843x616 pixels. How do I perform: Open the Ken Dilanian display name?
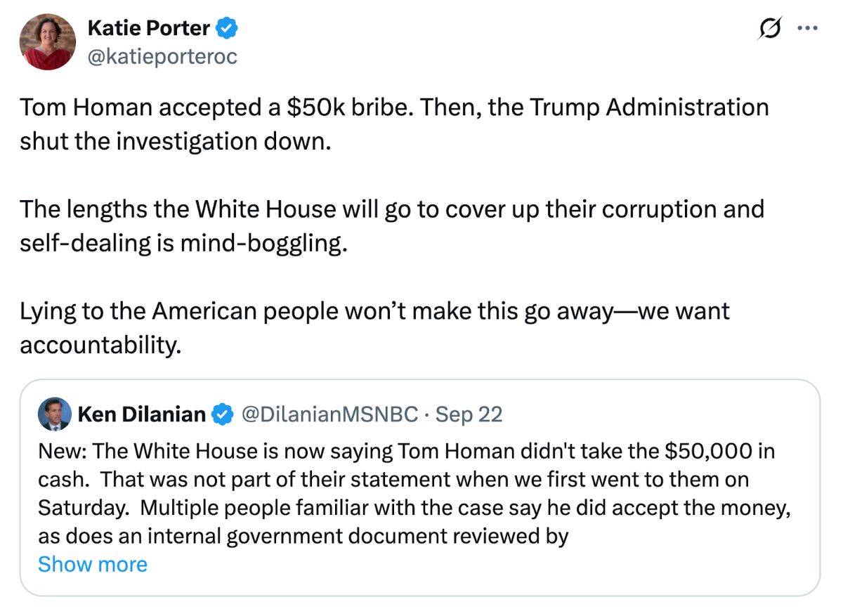click(x=141, y=414)
